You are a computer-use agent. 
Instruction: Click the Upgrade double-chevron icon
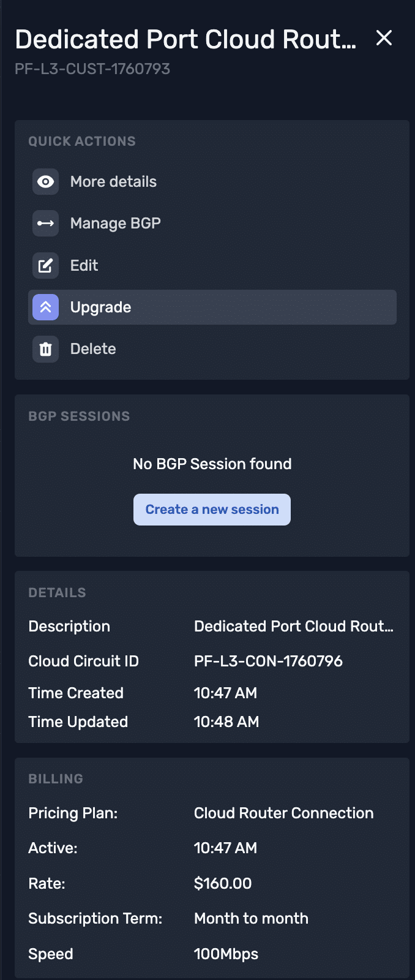point(45,307)
